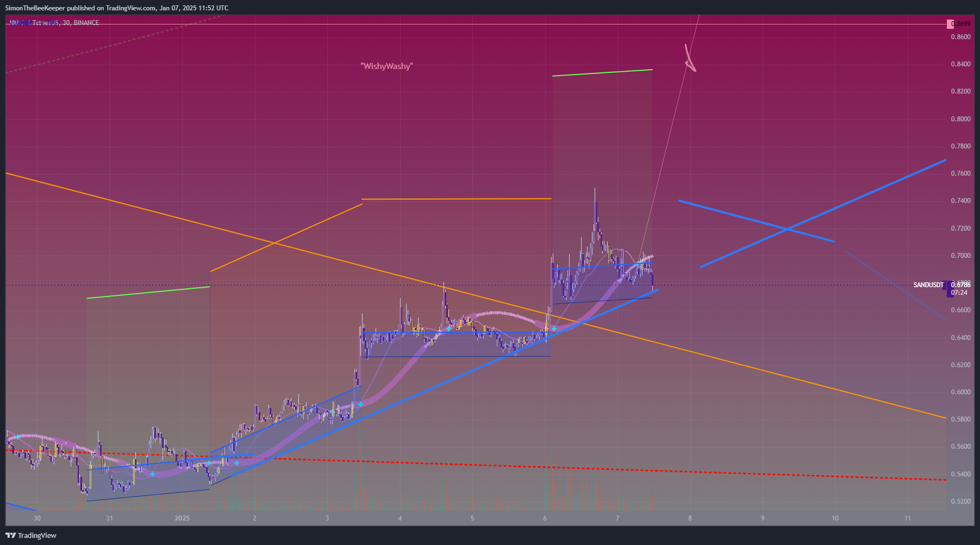Viewport: 980px width, 545px height.
Task: Click the 0.8600 price axis label
Action: point(960,37)
